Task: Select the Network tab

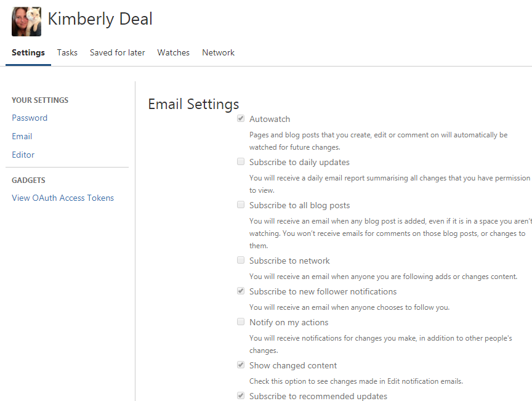Action: (x=218, y=52)
